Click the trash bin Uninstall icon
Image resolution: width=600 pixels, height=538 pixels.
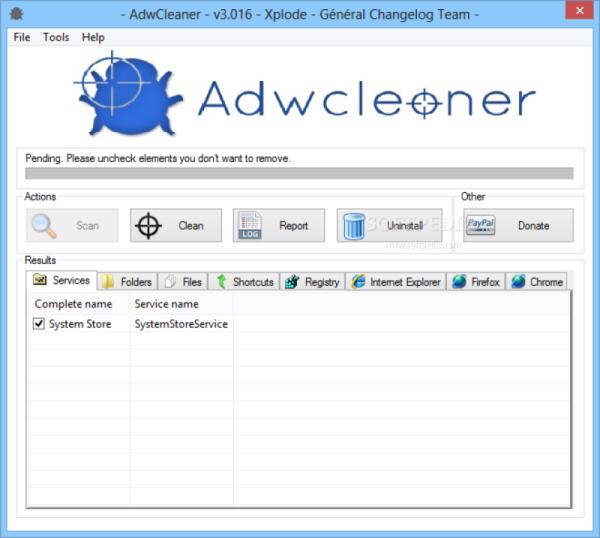coord(354,226)
